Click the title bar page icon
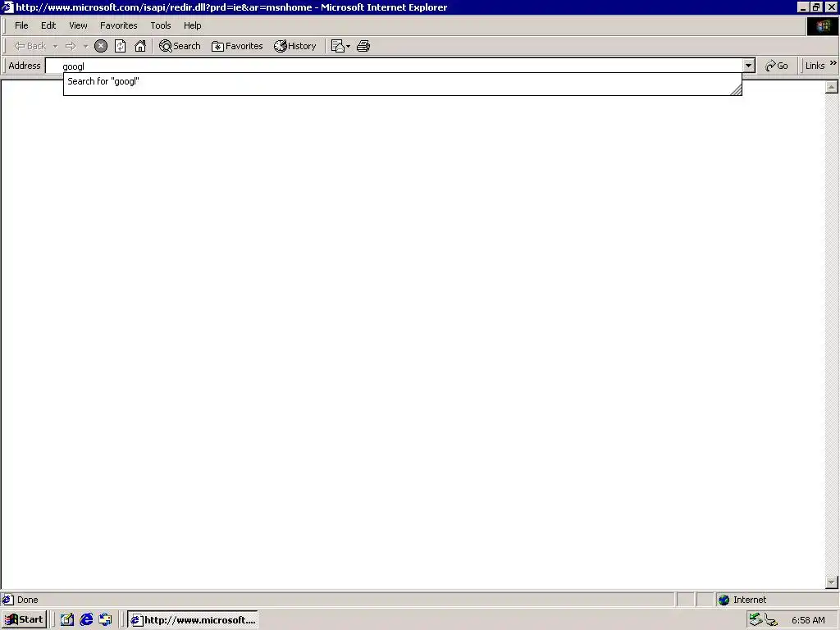The height and width of the screenshot is (630, 840). pos(7,7)
